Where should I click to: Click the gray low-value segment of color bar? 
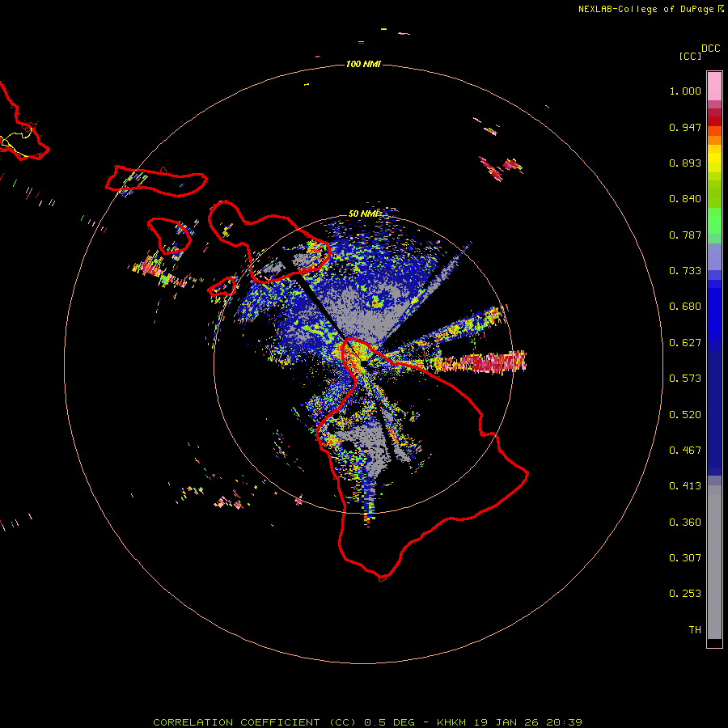coord(714,562)
